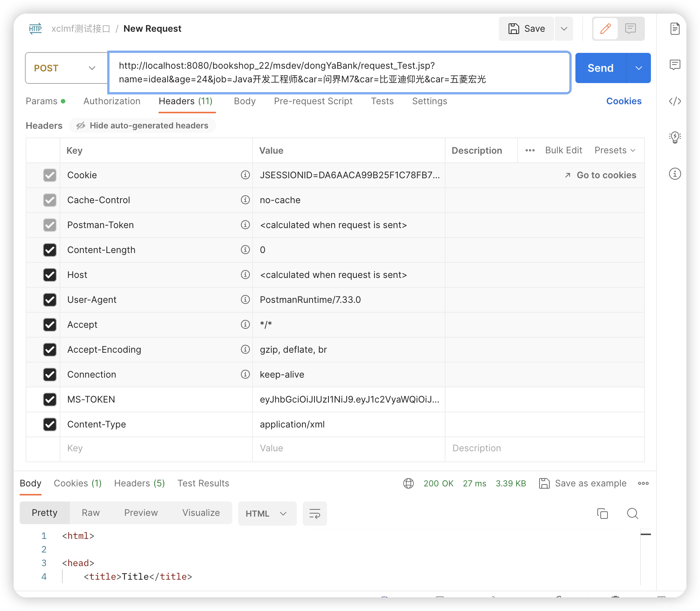Open the POST method dropdown
The image size is (700, 611).
point(66,68)
